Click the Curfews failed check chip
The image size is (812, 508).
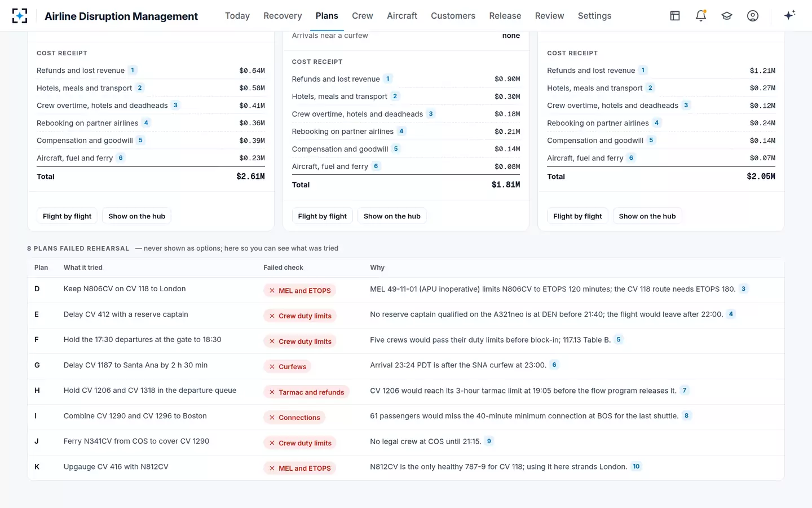click(287, 367)
